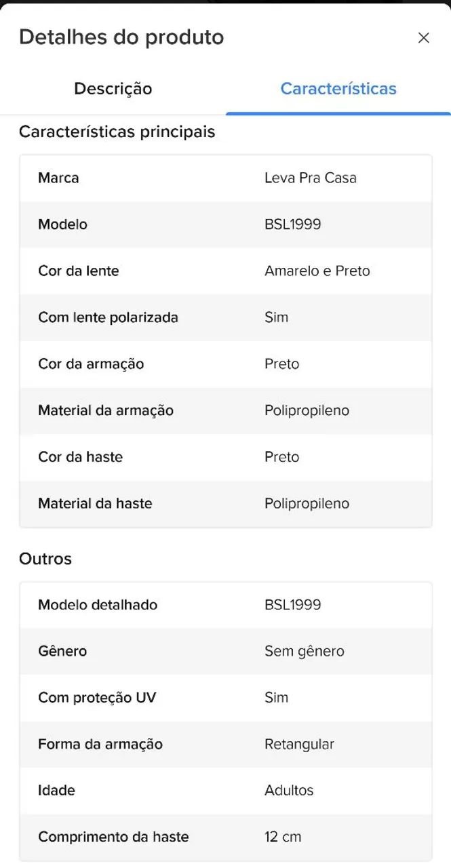The image size is (451, 868).
Task: Click the Comprimento da haste row
Action: click(x=226, y=837)
